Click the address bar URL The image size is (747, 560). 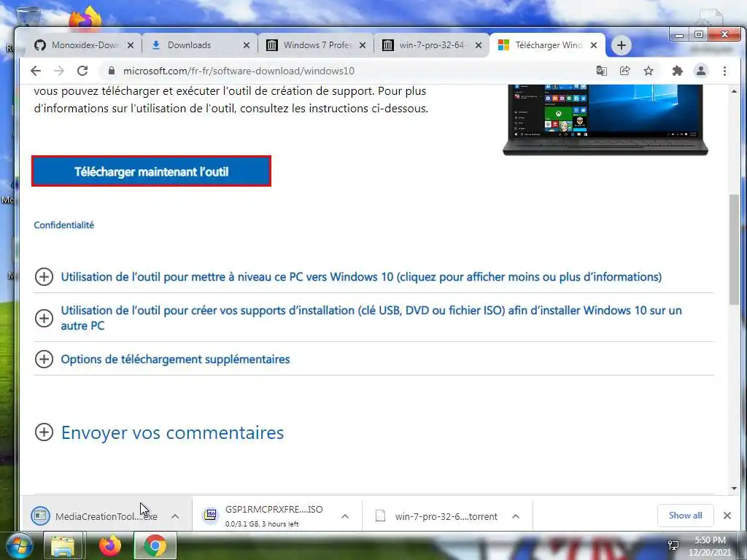[239, 71]
